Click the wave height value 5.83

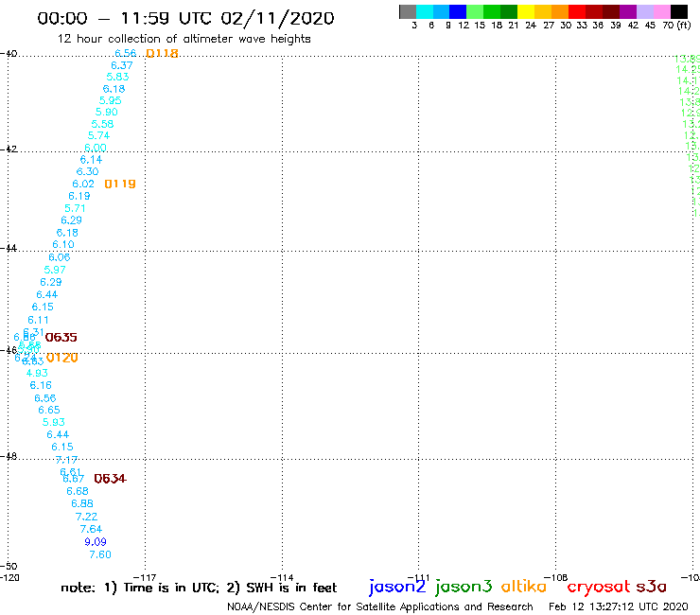118,77
